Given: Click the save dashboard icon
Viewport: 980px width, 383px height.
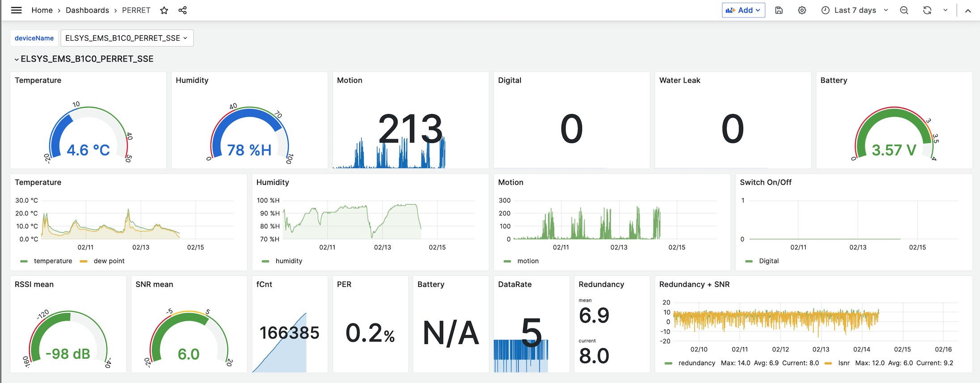Looking at the screenshot, I should [779, 10].
